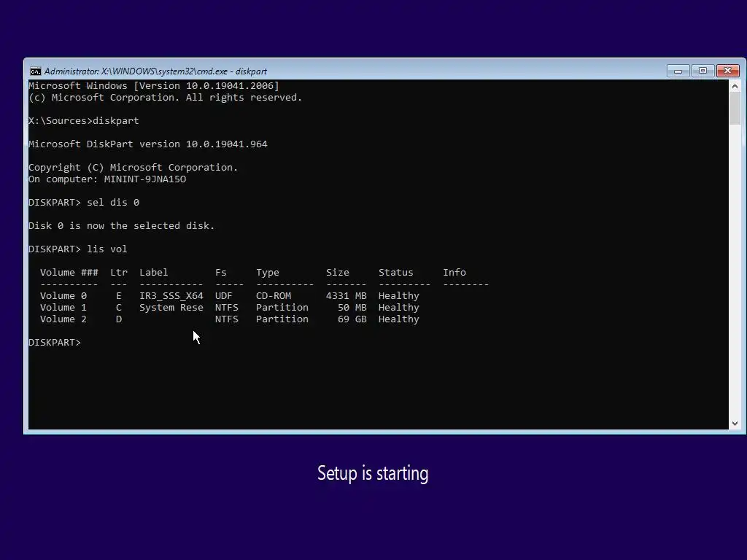747x560 pixels.
Task: Click 'Microsoft DiskPart version 10.0.19041.964' line
Action: point(148,144)
